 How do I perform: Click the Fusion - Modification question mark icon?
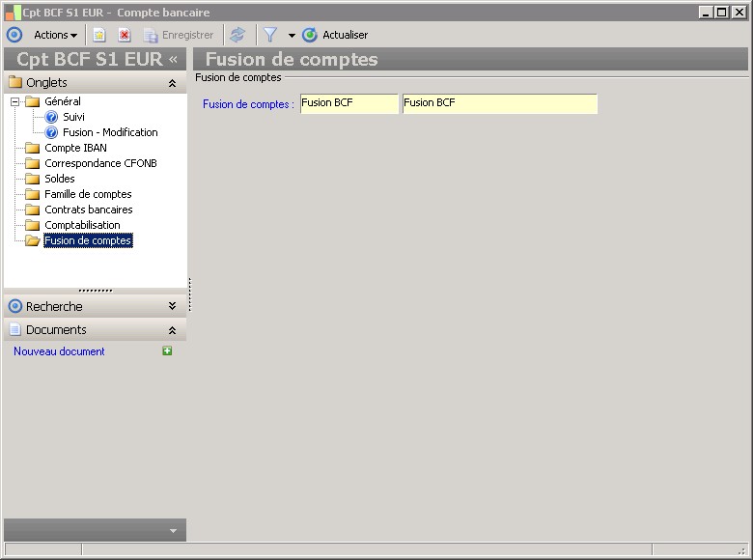click(x=51, y=132)
